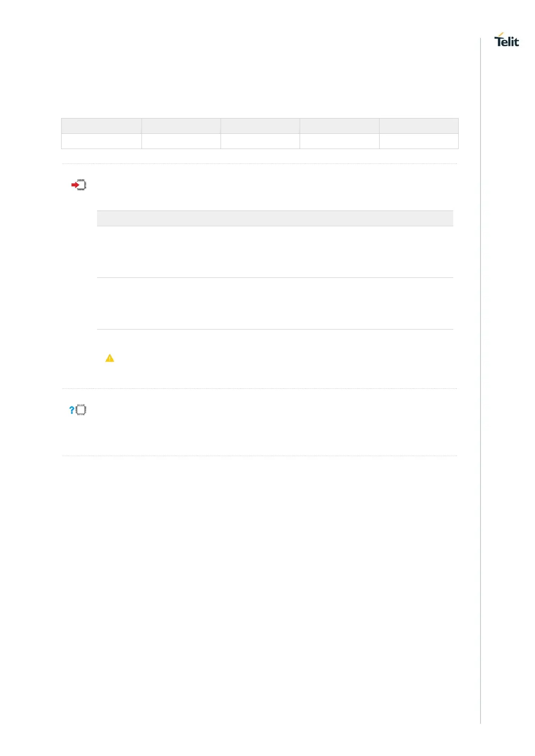Select last gray header cell of top table
535x756 pixels.
coord(419,126)
